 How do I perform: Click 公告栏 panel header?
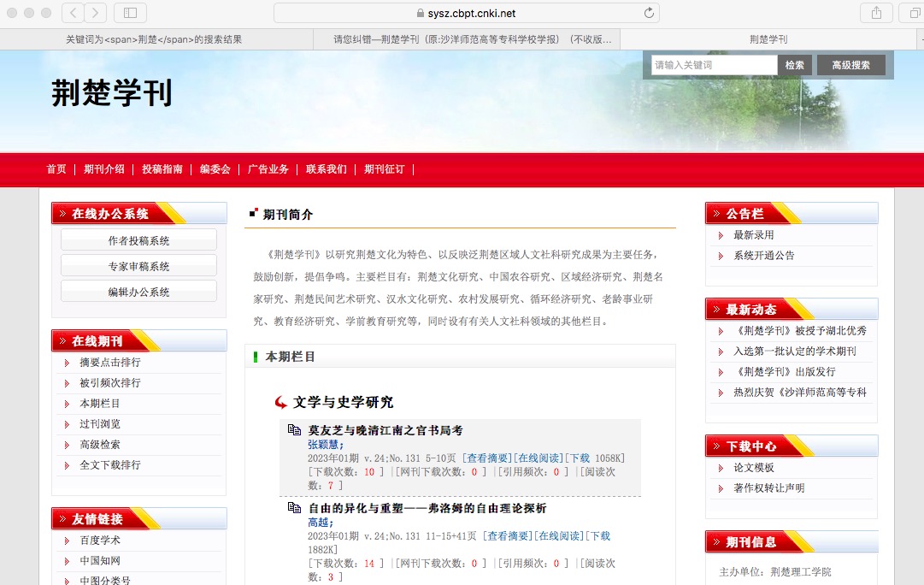coord(792,214)
